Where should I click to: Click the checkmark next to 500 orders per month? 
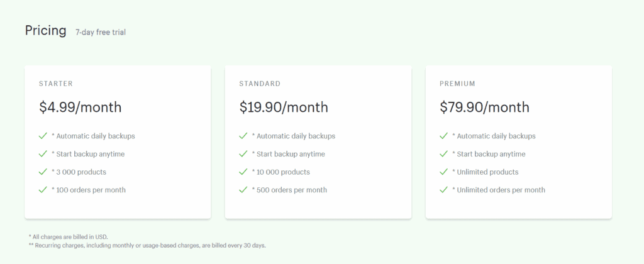pos(243,190)
